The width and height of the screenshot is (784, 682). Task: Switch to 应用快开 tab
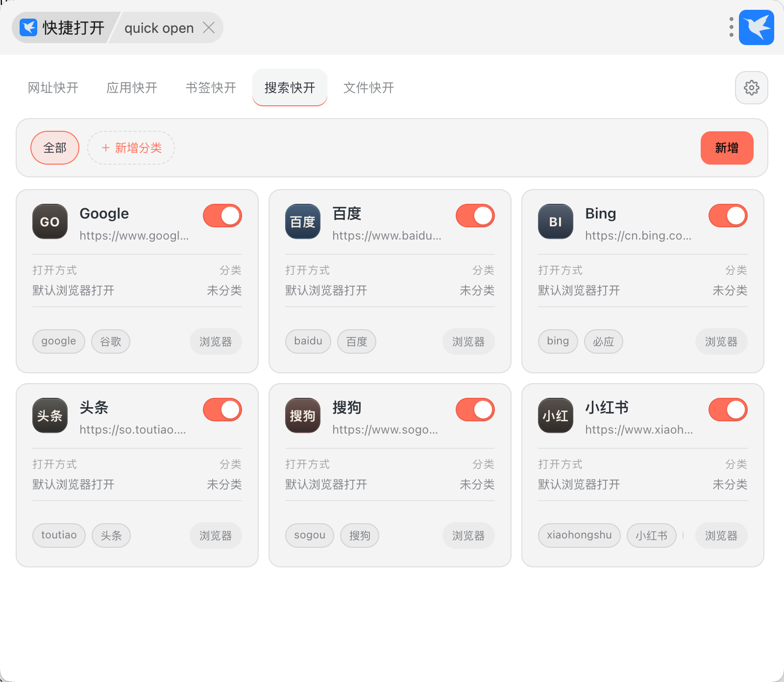[x=132, y=88]
